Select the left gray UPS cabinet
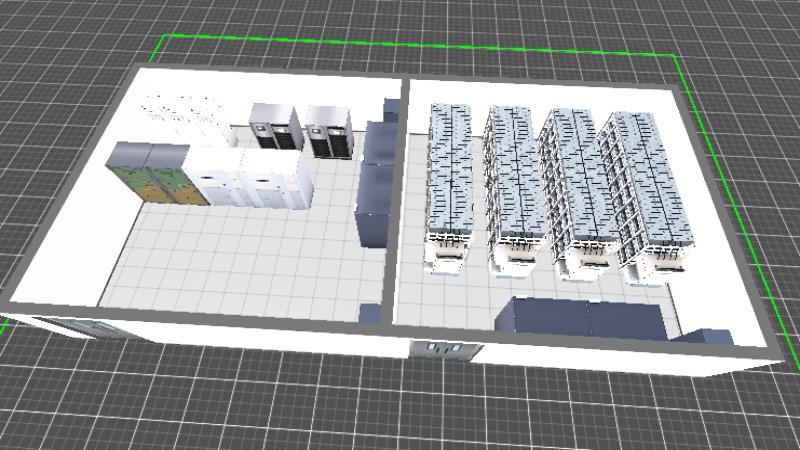 [275, 125]
